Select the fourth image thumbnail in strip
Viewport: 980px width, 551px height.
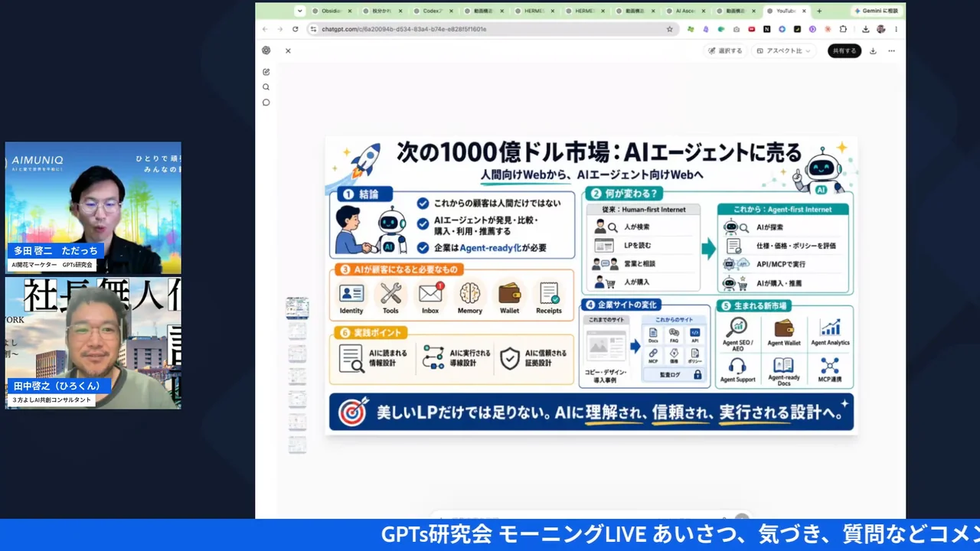point(297,377)
